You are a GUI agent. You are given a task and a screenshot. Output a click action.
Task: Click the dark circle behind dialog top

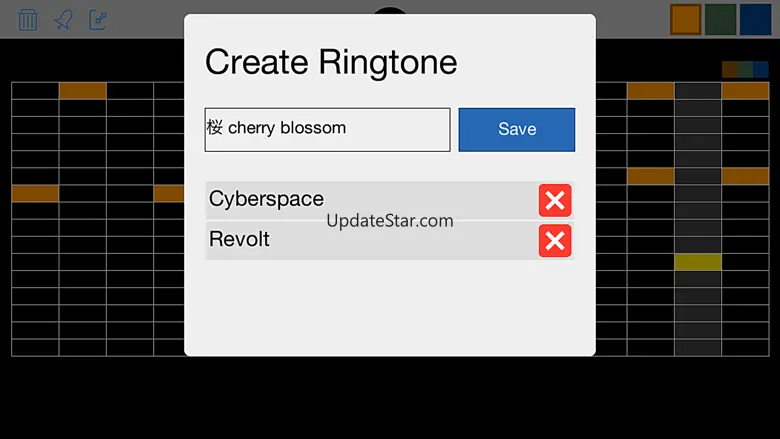click(390, 10)
